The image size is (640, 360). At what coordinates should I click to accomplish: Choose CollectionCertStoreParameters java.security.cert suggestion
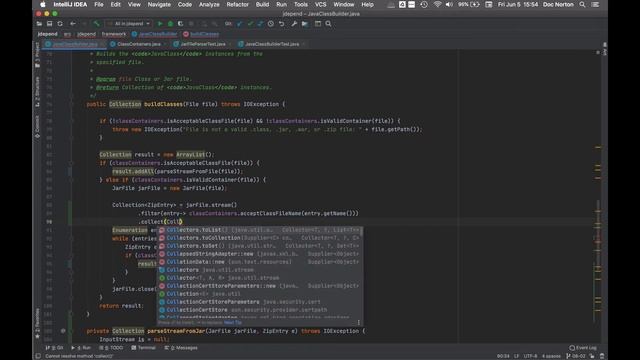pyautogui.click(x=260, y=302)
